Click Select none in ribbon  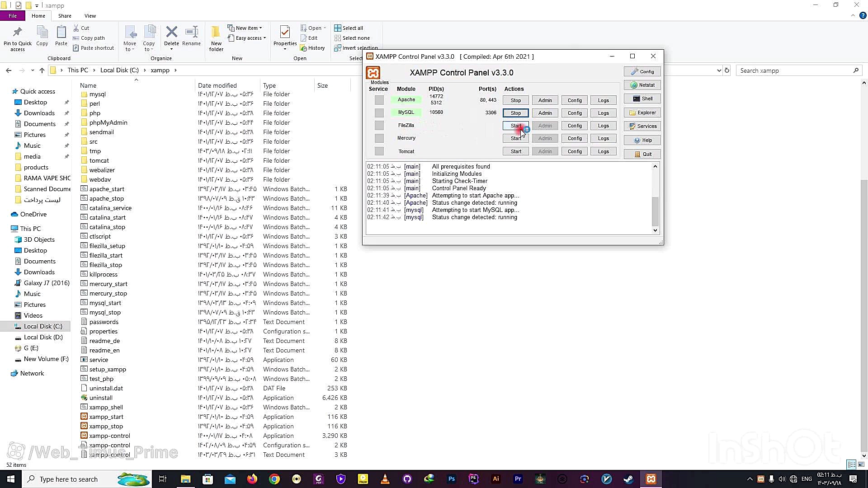[352, 38]
